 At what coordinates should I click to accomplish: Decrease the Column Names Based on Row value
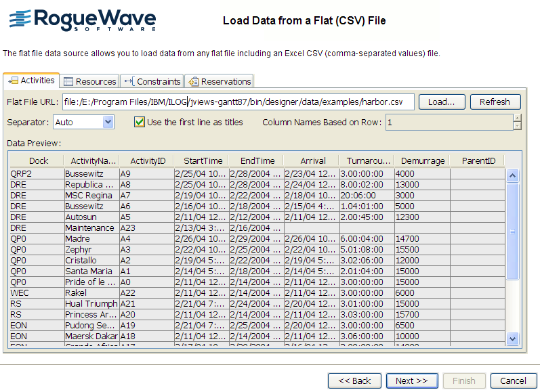(x=517, y=126)
